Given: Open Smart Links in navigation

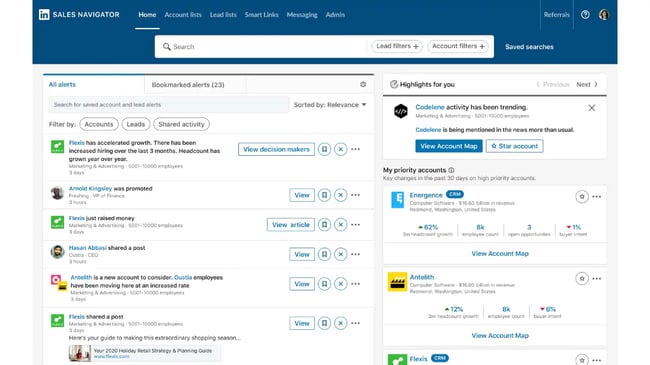Looking at the screenshot, I should pos(262,15).
